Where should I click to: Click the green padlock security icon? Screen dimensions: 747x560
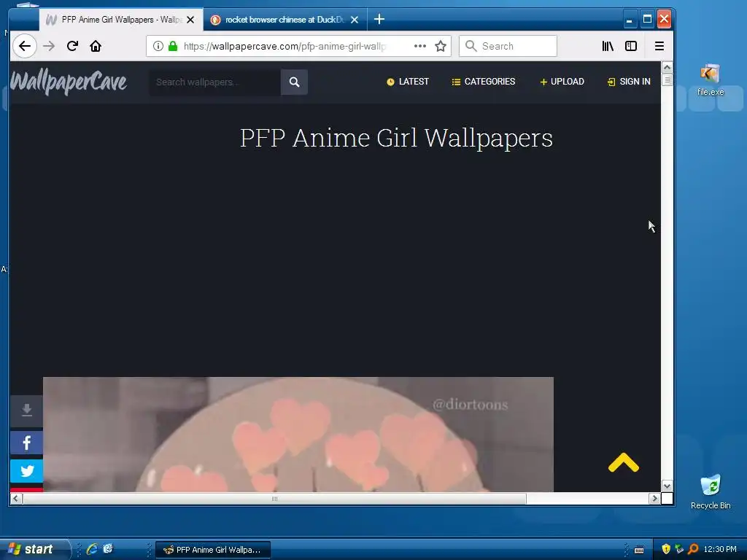click(x=173, y=46)
